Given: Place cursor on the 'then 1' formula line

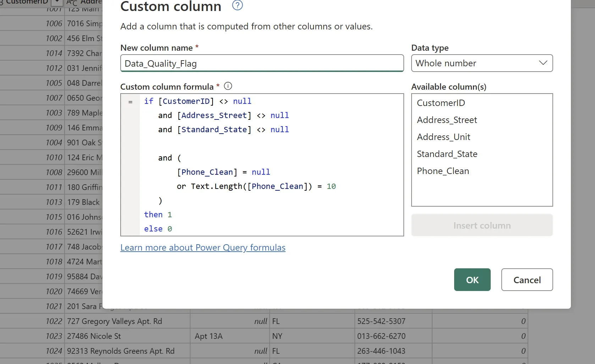Looking at the screenshot, I should [x=158, y=214].
